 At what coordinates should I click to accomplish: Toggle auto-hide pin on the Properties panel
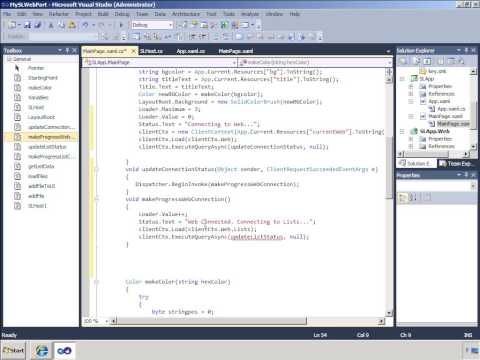466,175
